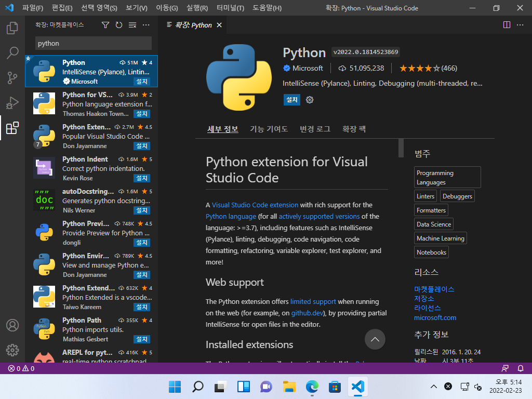532x399 pixels.
Task: Open the 마켓플레이스 resource link
Action: (434, 289)
